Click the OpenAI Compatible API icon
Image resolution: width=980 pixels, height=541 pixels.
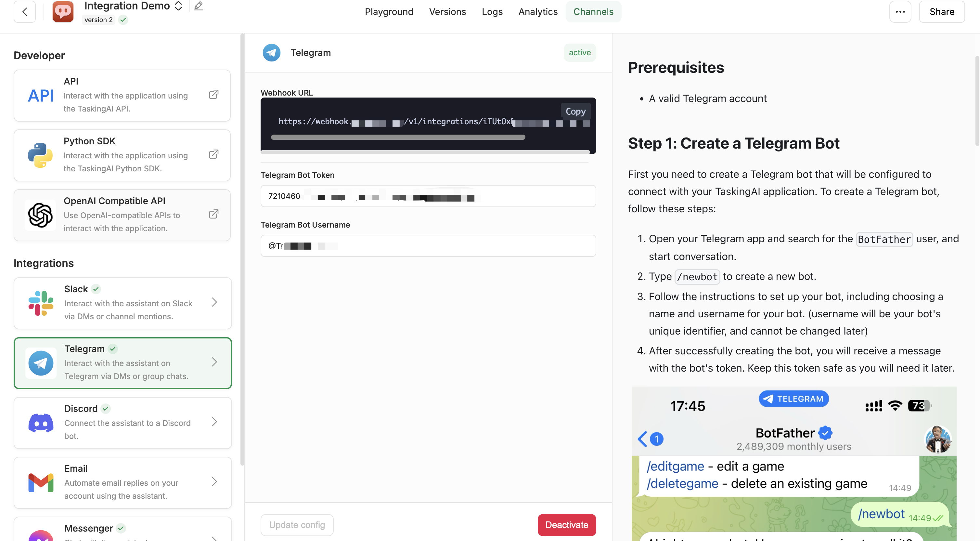tap(40, 215)
